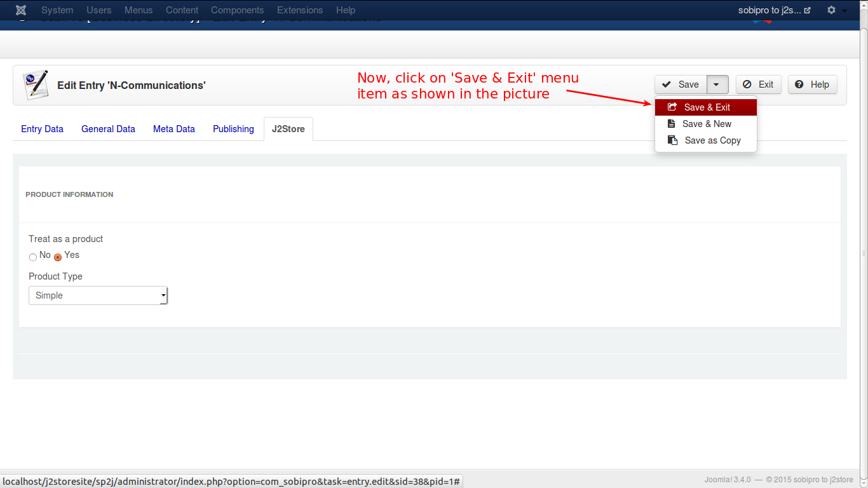This screenshot has height=488, width=868.
Task: Click the edit entry notepad icon
Action: [36, 85]
